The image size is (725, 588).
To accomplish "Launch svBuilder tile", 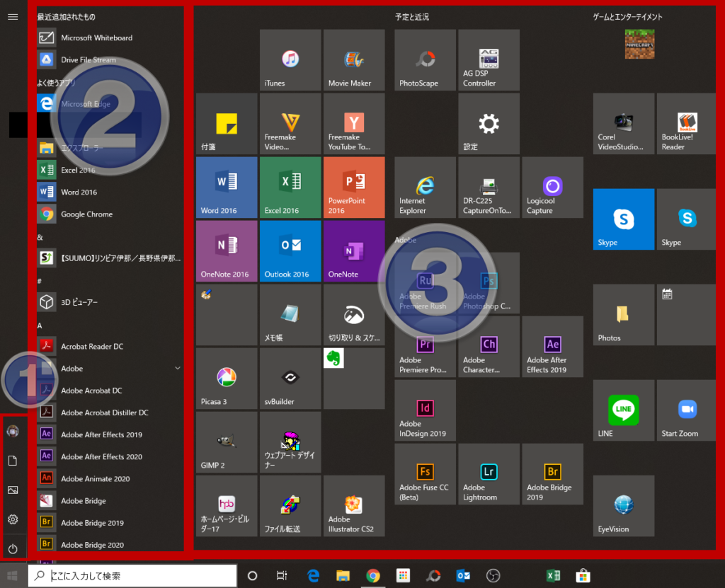I will pyautogui.click(x=290, y=379).
